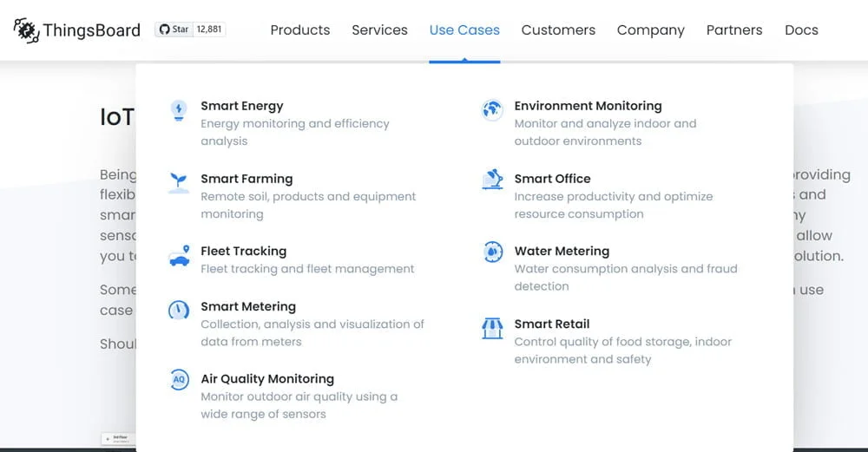
Task: Open the Customers menu
Action: coord(558,29)
